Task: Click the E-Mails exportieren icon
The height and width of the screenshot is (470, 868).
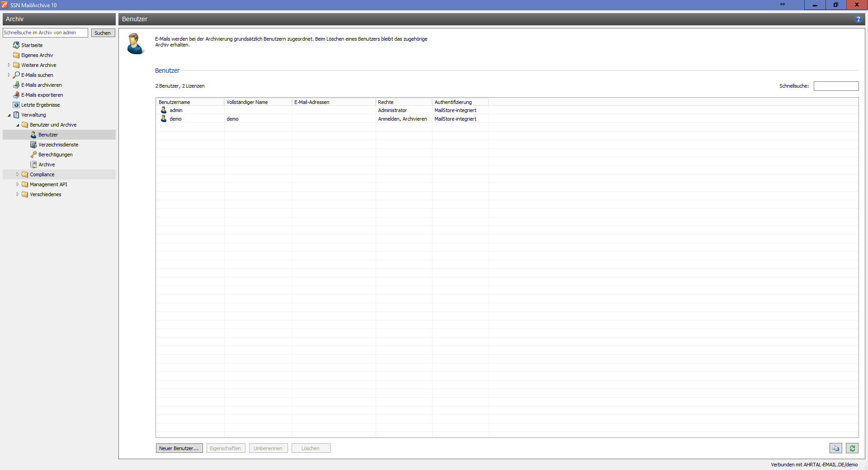Action: coord(16,95)
